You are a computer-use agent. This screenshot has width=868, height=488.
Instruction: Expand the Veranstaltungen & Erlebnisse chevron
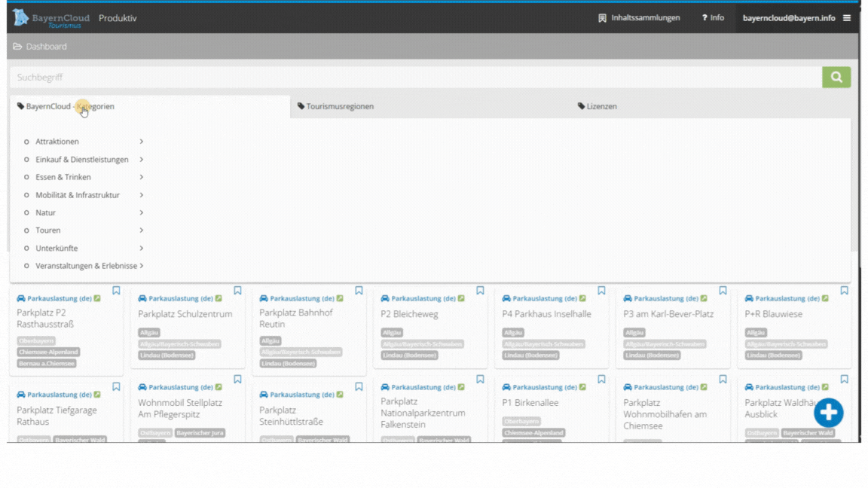(142, 266)
